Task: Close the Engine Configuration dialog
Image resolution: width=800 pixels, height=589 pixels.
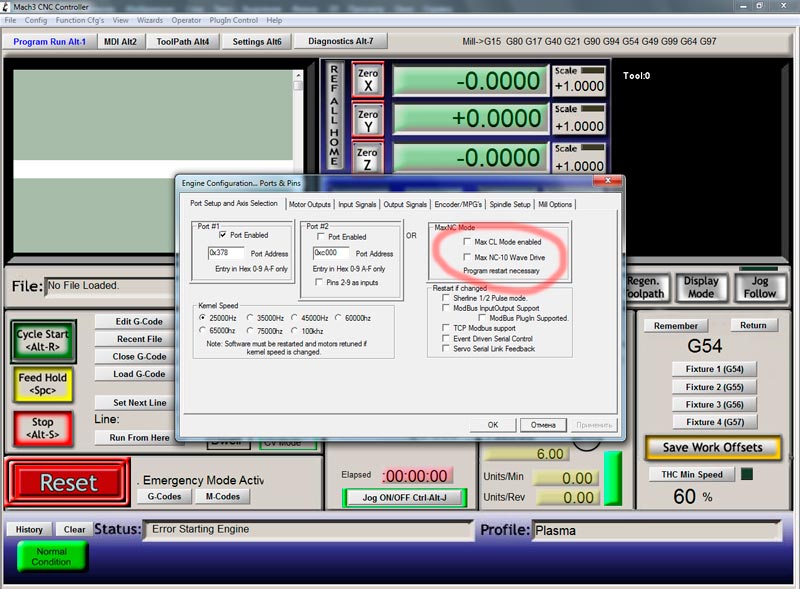Action: pyautogui.click(x=608, y=180)
